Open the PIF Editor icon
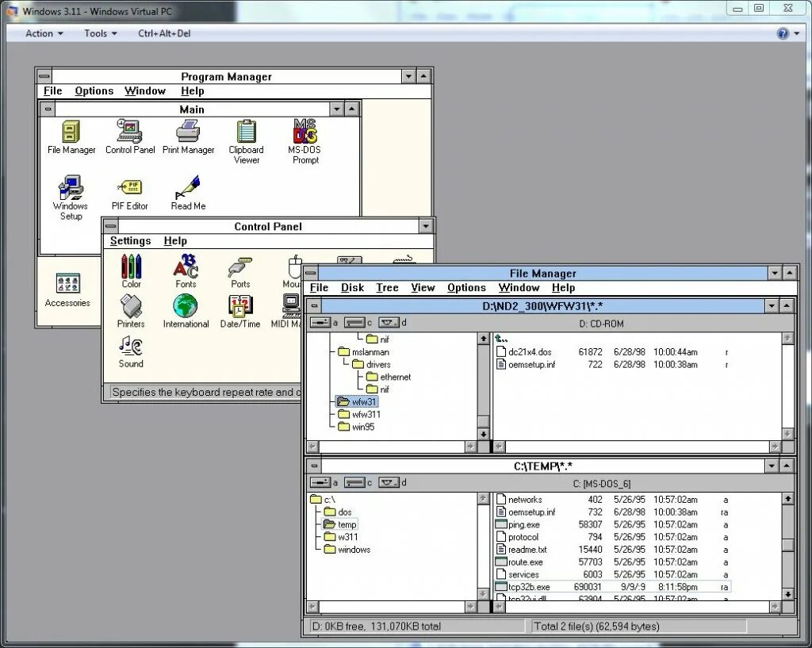Screen dimensions: 812x648 [x=129, y=194]
